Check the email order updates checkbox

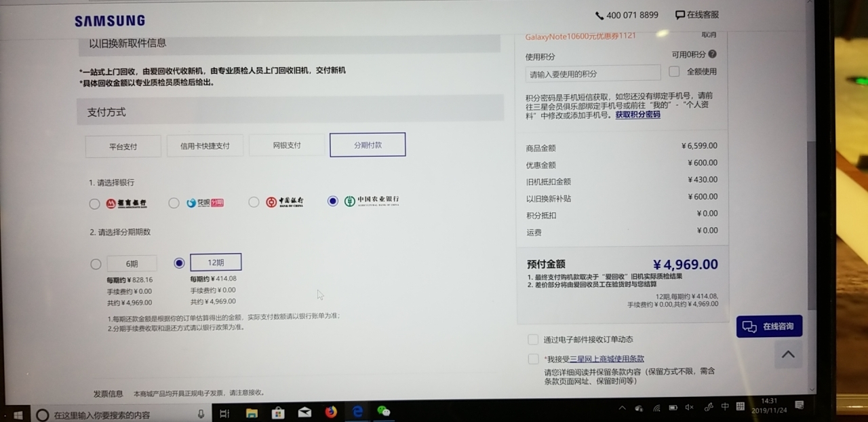pyautogui.click(x=533, y=339)
